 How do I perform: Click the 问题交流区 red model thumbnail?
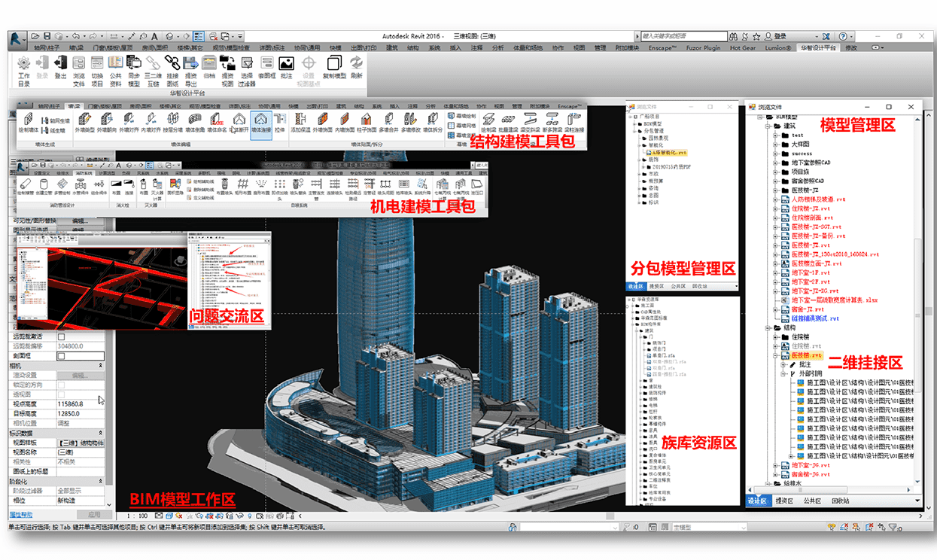click(x=117, y=289)
